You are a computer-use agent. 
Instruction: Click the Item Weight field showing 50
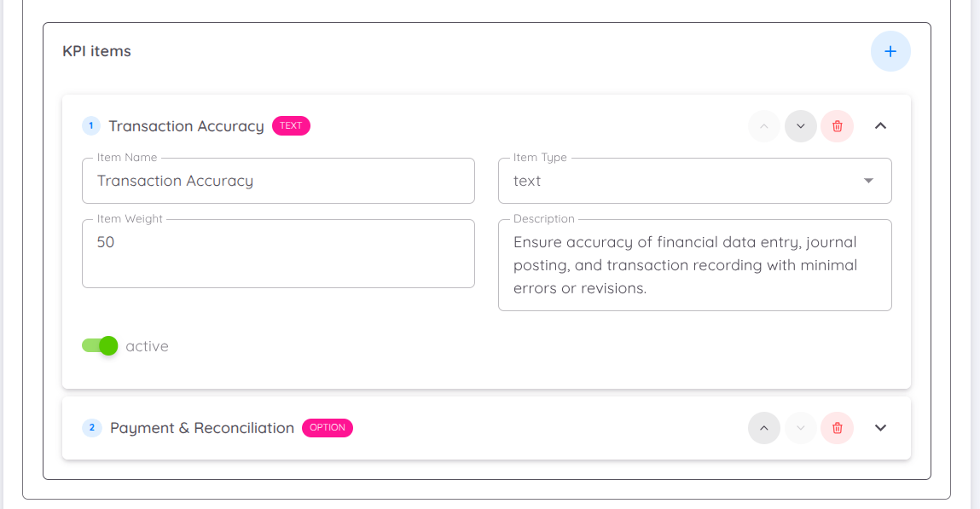coord(278,253)
